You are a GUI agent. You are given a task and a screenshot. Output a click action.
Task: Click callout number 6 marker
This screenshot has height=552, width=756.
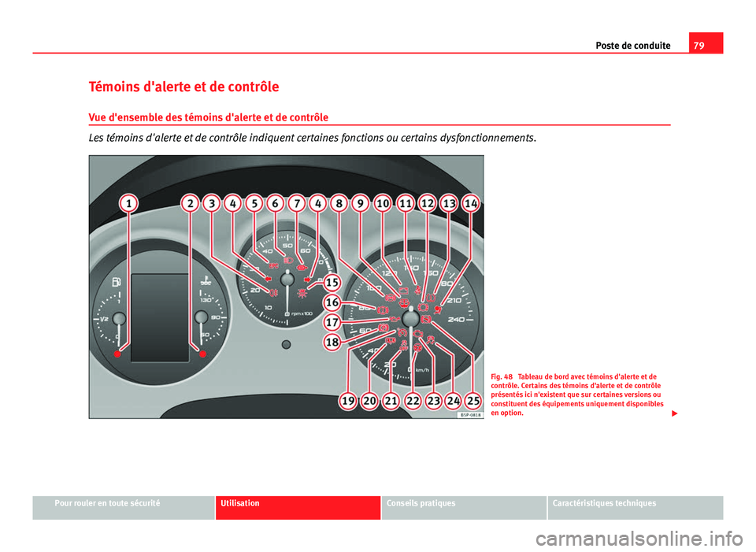[x=276, y=203]
